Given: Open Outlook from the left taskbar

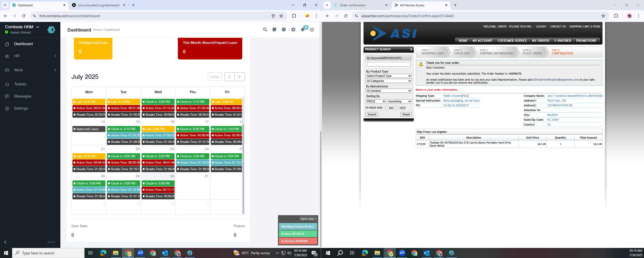Looking at the screenshot, I should 165,253.
